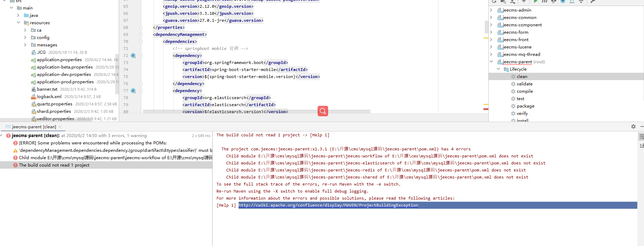Run the Maven build with green play icon
Screen dimensions: 644x246
click(x=535, y=1)
